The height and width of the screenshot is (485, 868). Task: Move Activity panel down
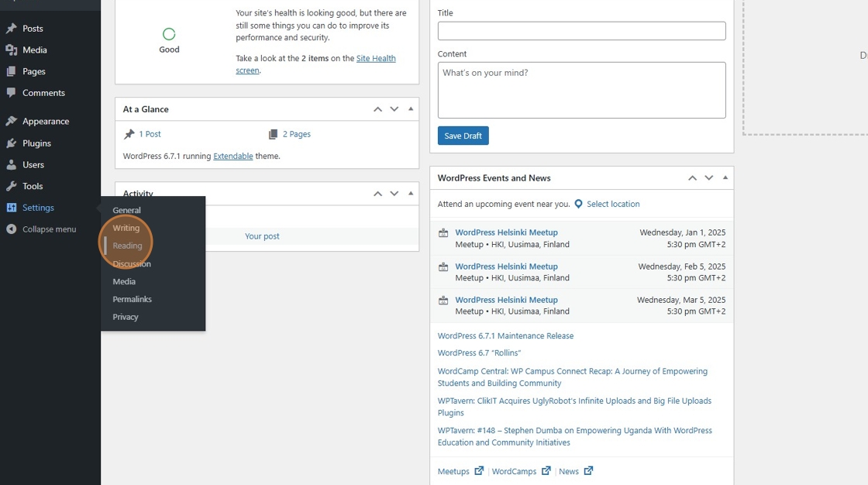pos(394,193)
